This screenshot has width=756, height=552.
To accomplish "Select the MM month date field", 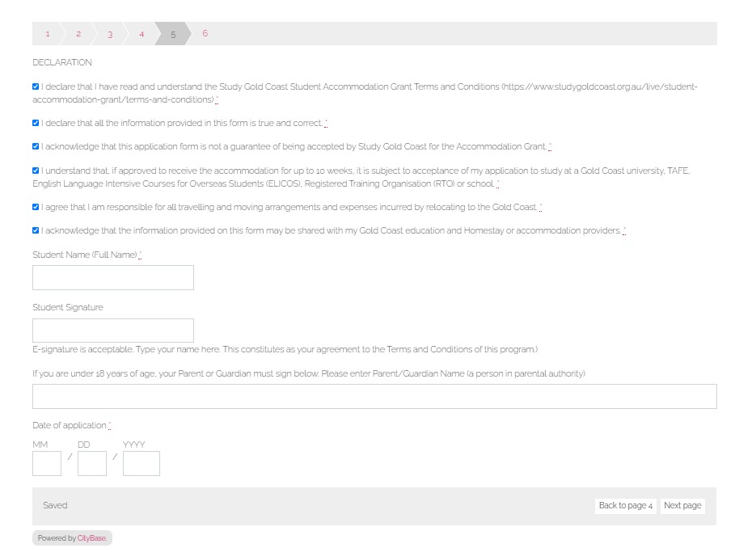I will click(x=47, y=463).
